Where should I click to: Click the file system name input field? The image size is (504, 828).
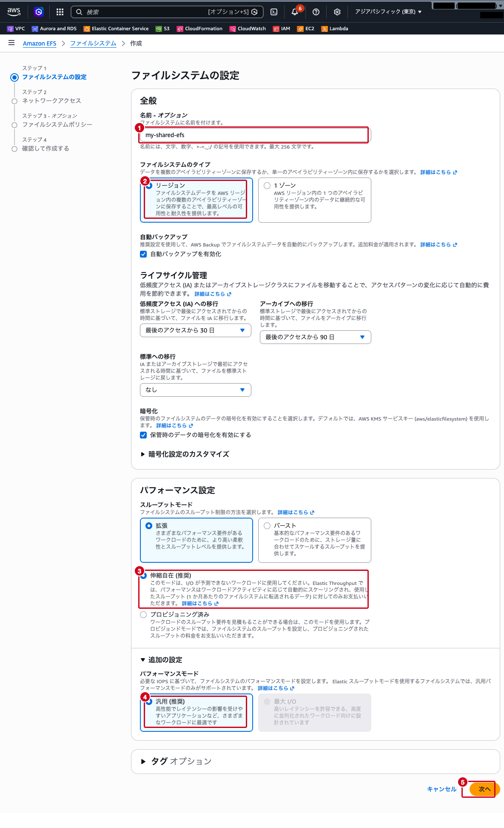pos(255,135)
